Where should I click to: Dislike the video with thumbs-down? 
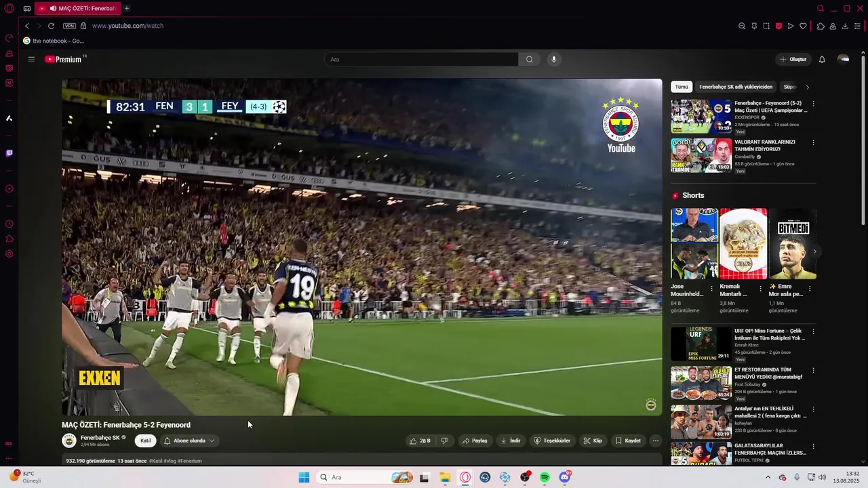[444, 441]
